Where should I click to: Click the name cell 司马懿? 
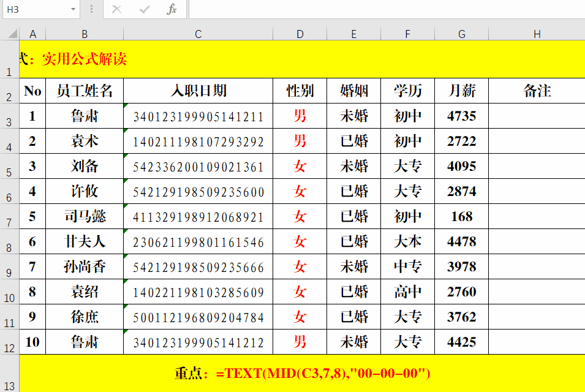coord(85,216)
